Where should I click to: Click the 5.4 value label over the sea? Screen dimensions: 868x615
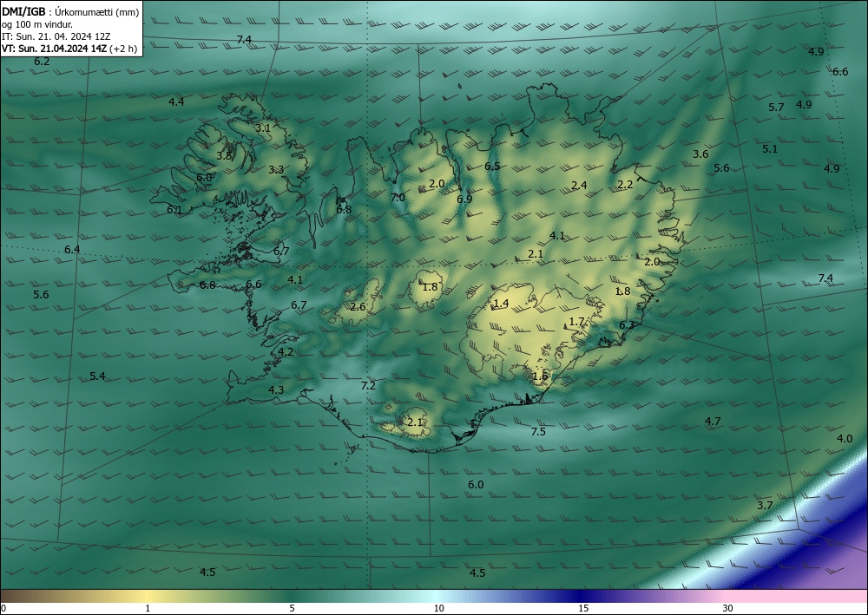click(x=97, y=376)
